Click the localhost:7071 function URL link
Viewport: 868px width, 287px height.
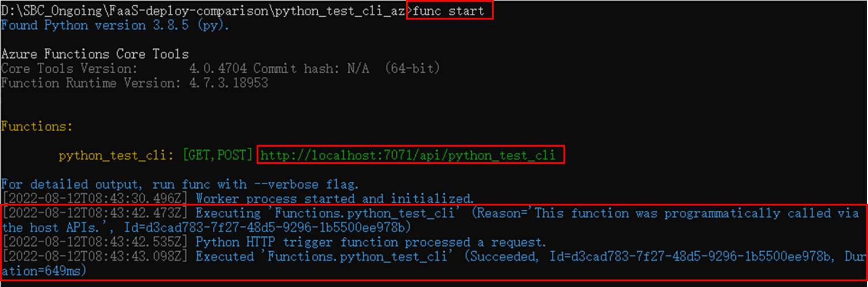(407, 155)
